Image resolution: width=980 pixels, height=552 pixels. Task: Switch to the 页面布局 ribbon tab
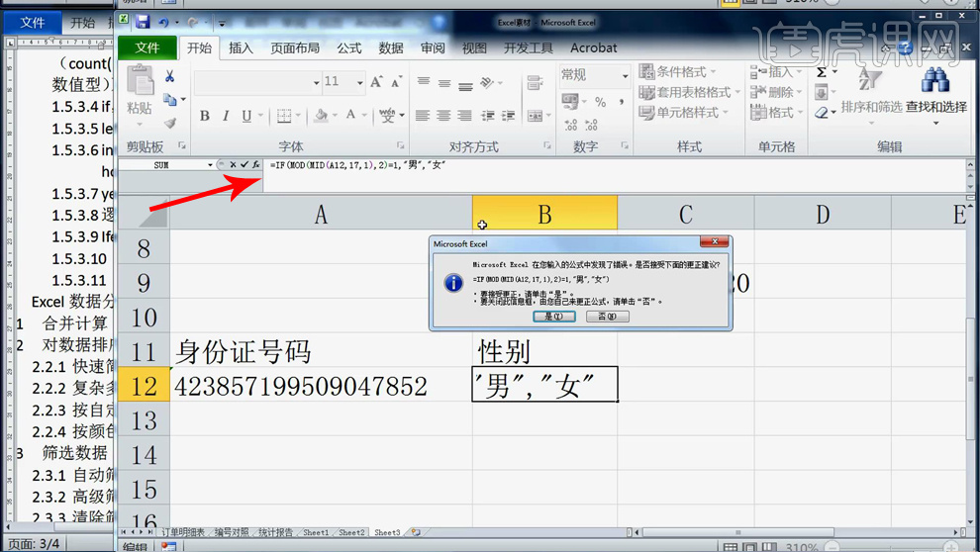pos(294,47)
